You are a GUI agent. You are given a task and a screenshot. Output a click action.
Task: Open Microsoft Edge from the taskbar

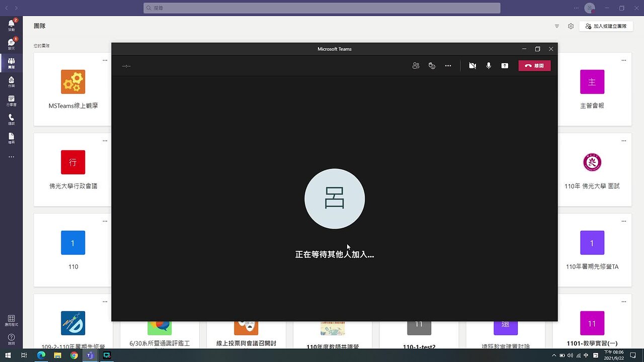pyautogui.click(x=41, y=355)
